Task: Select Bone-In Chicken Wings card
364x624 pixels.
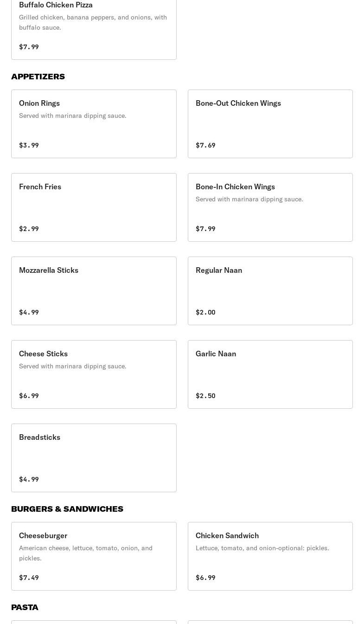Action: [x=270, y=207]
